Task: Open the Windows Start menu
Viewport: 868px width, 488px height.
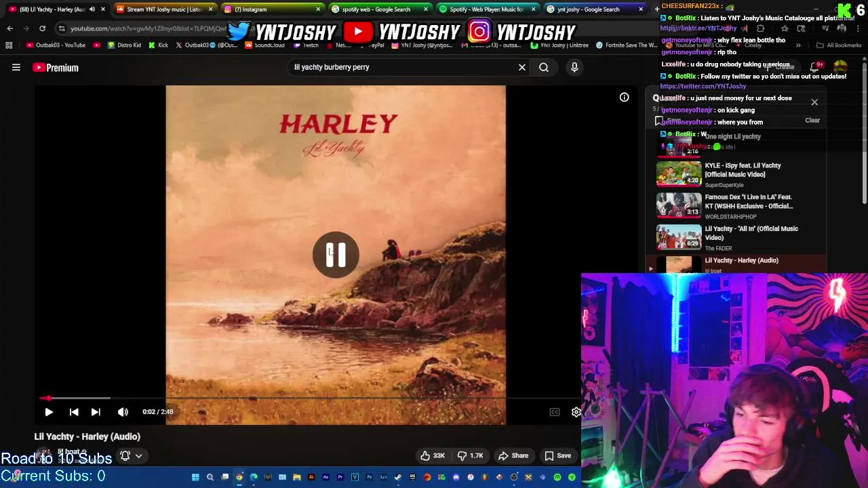Action: (x=195, y=477)
